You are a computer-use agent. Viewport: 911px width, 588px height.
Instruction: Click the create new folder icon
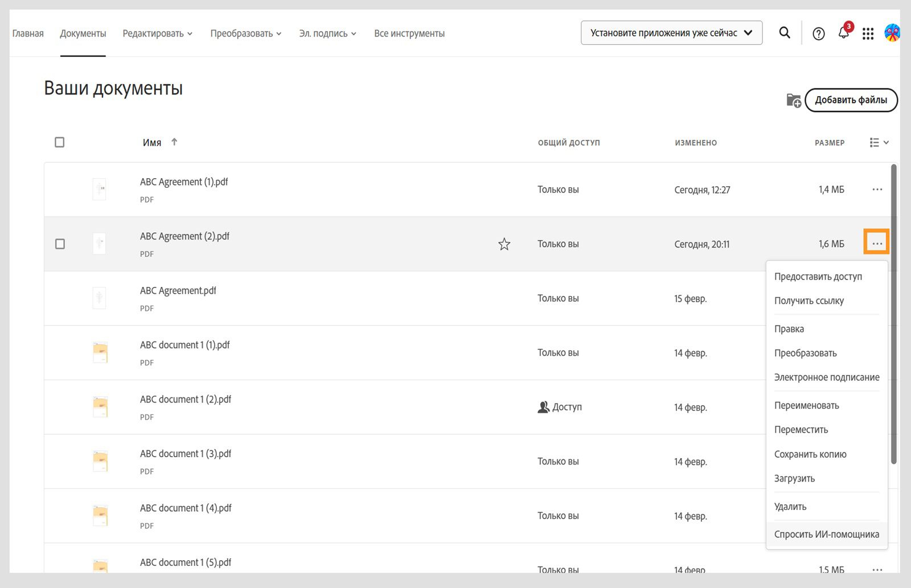794,101
